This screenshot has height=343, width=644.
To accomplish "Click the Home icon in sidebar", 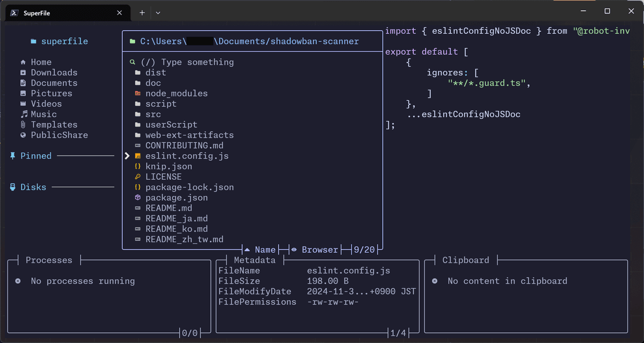I will (x=23, y=62).
